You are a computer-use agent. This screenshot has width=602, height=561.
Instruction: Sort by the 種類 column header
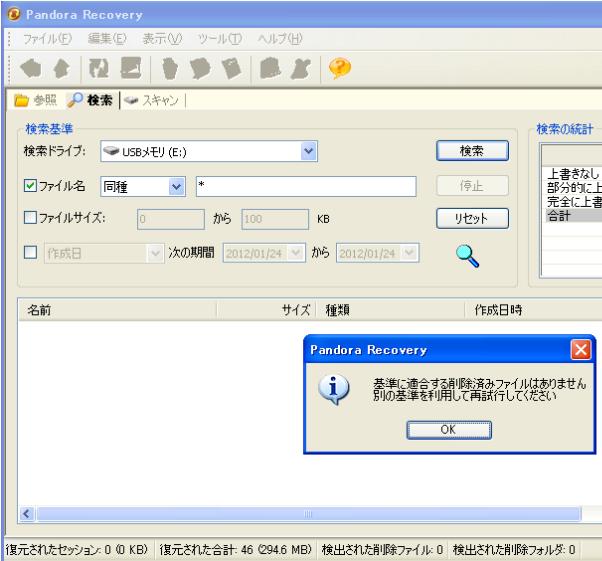[x=390, y=310]
